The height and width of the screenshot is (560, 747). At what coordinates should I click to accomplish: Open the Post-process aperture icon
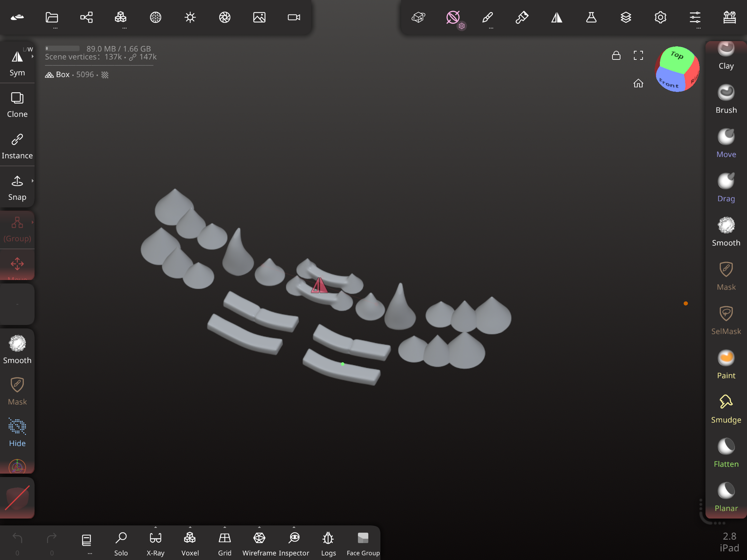tap(225, 17)
